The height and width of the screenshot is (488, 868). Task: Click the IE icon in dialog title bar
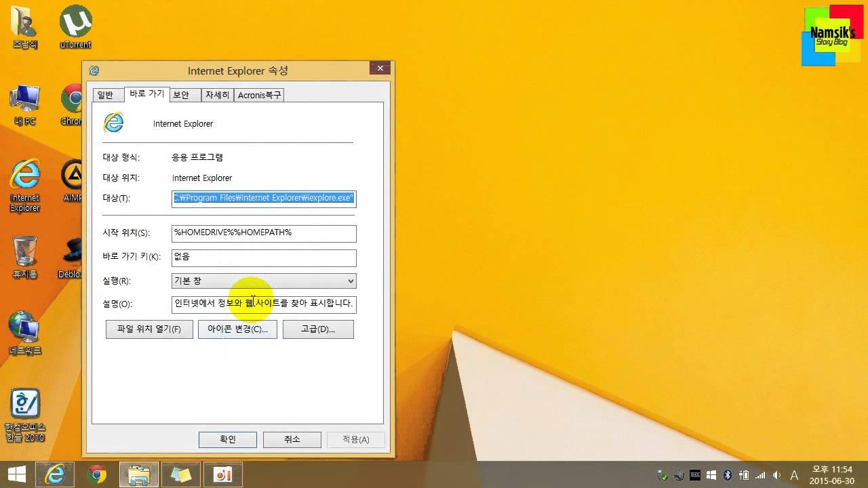click(x=94, y=70)
